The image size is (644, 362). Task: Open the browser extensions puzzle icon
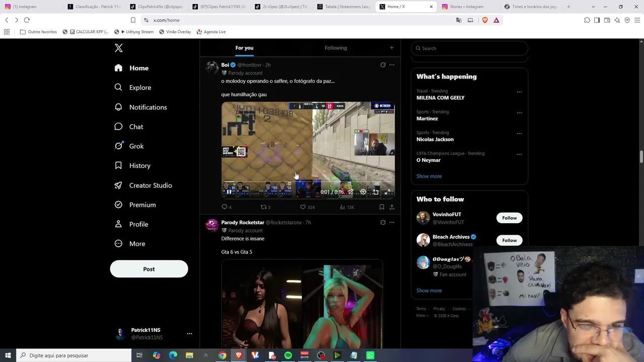click(587, 20)
